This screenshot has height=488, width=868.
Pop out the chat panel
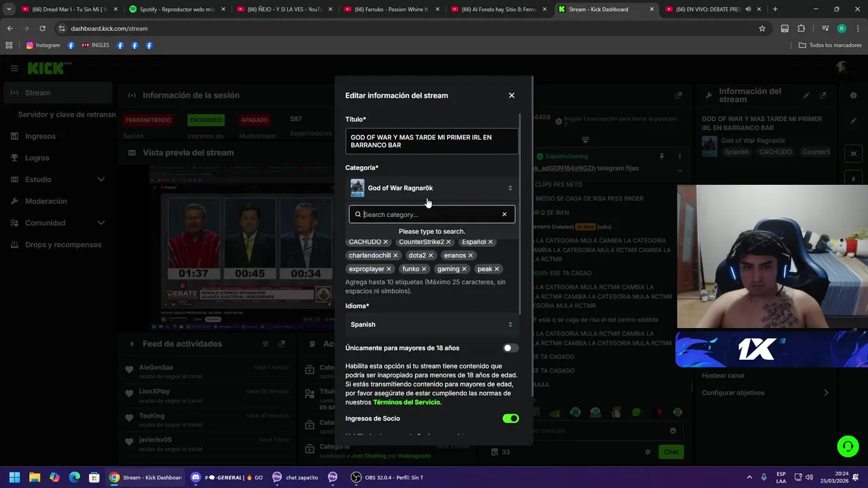[678, 96]
